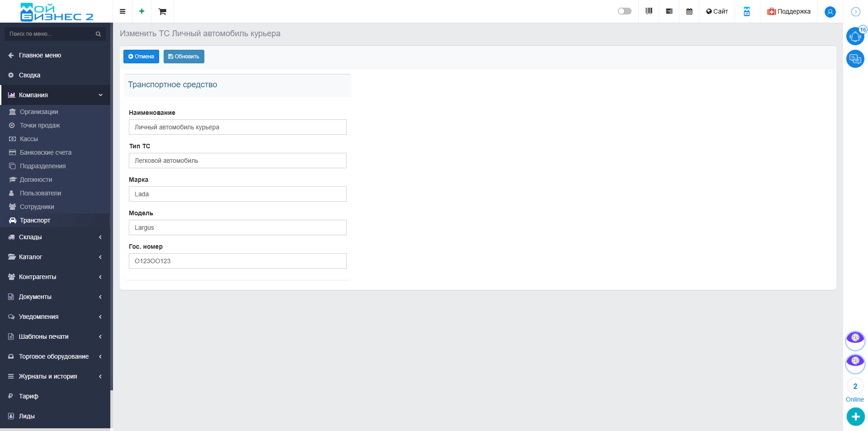The height and width of the screenshot is (431, 868).
Task: Click the lower purple eye widget
Action: (855, 363)
